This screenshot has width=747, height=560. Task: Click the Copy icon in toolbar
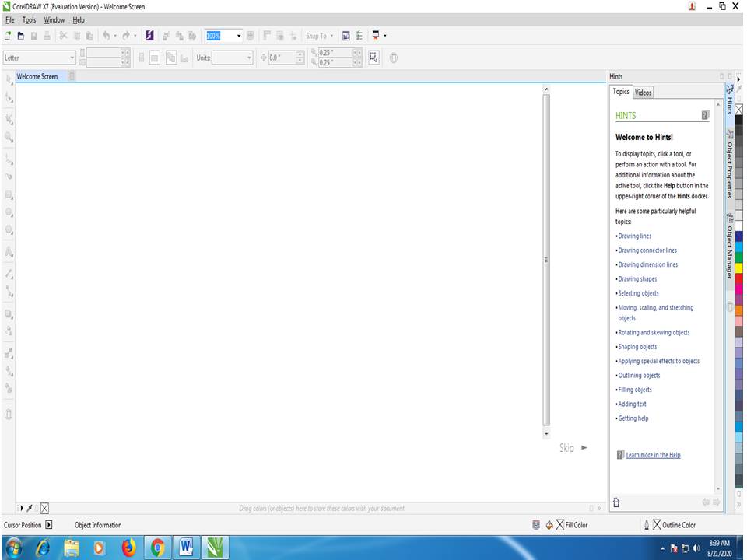[x=77, y=36]
